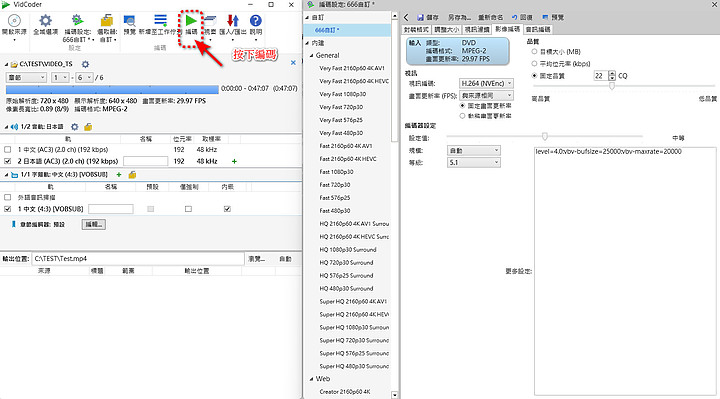This screenshot has width=720, height=399.
Task: Click the Open Source disc icon
Action: pos(14,21)
